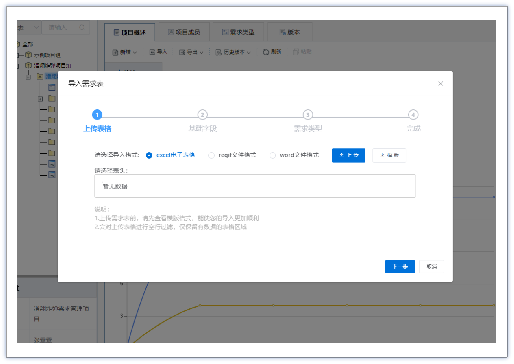Click the blue next-step button in dialog footer

[x=400, y=266]
